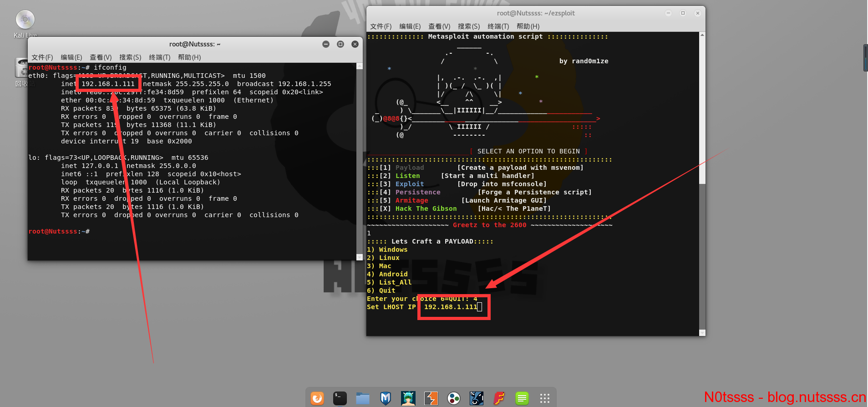Click the ezsploit window title bar text
This screenshot has height=407, width=868.
tap(536, 13)
